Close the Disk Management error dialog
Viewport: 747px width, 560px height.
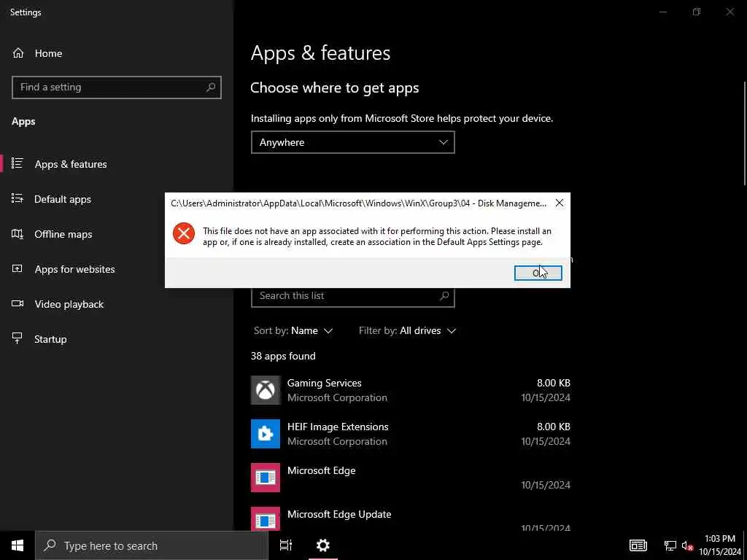pyautogui.click(x=560, y=203)
